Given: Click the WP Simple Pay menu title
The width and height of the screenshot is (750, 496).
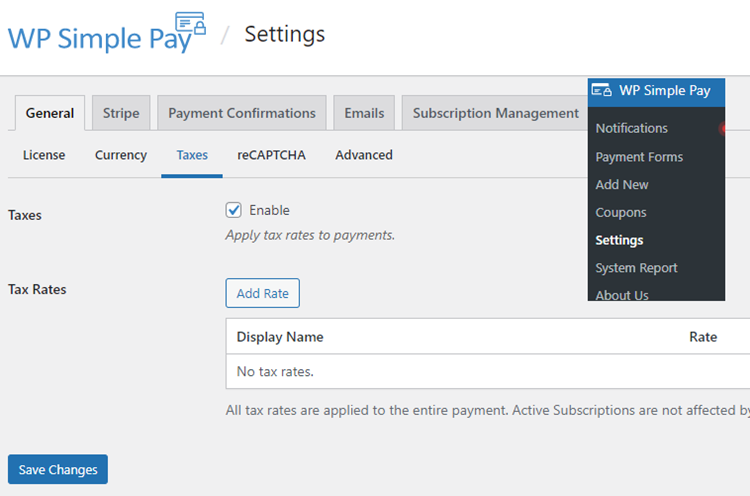Looking at the screenshot, I should coord(664,90).
